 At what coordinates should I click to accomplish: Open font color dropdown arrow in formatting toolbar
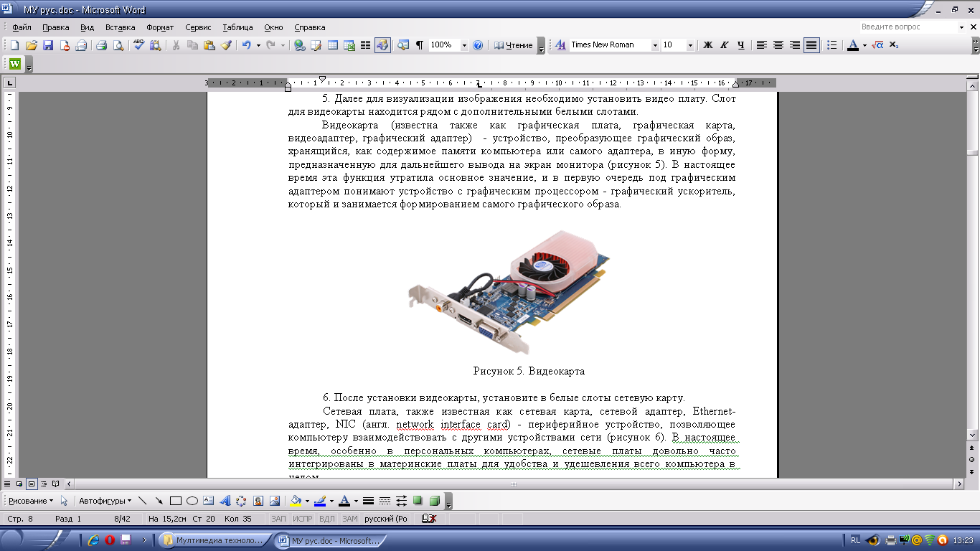click(x=864, y=45)
